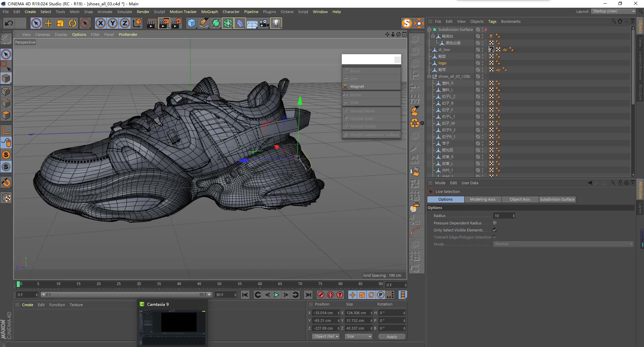644x347 pixels.
Task: Choose Magnet from the popup list
Action: pos(357,86)
